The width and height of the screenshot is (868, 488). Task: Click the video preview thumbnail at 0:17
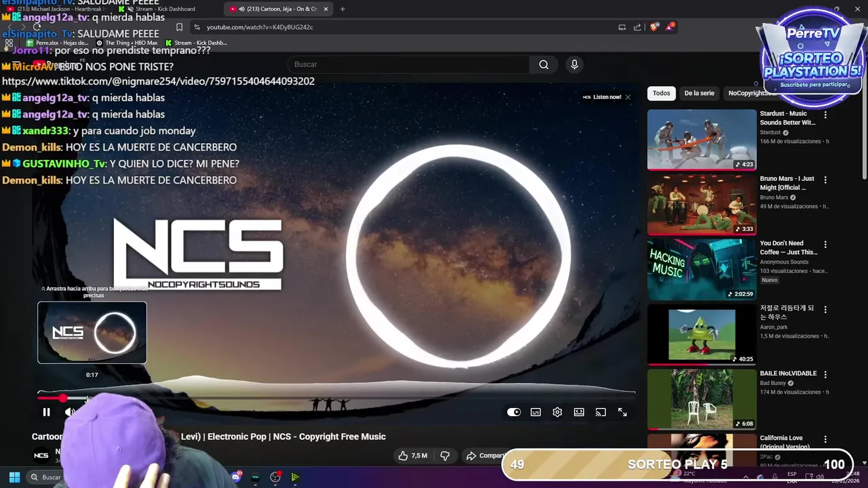coord(92,333)
